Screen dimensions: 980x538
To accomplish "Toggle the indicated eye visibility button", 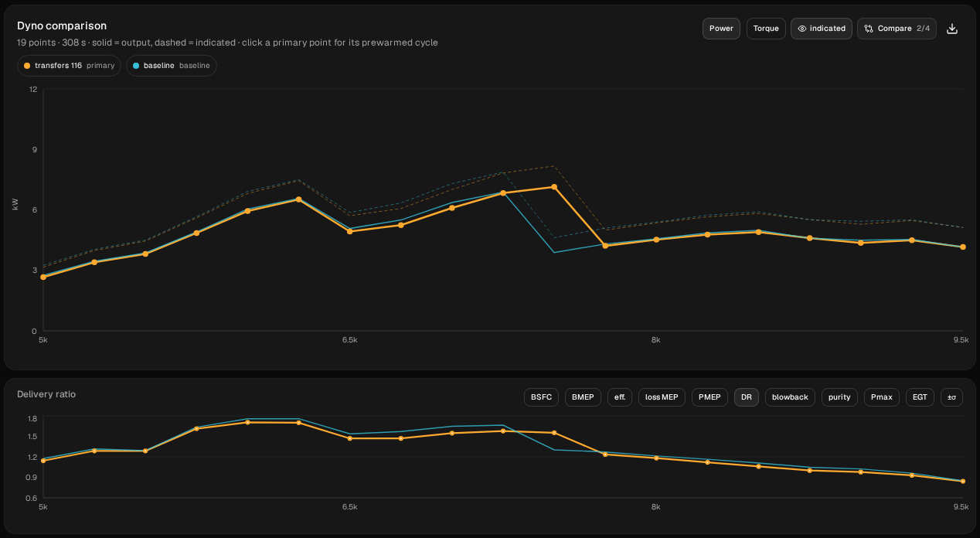I will coord(822,29).
